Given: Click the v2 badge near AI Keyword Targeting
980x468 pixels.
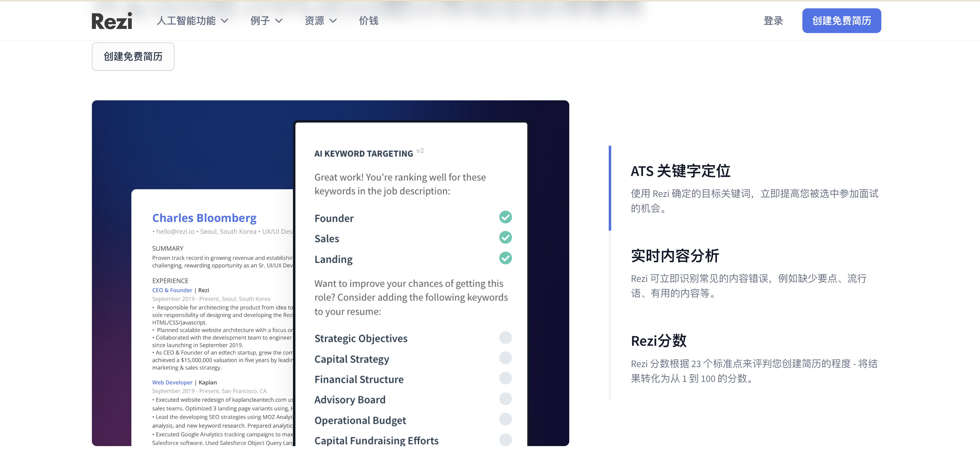Looking at the screenshot, I should coord(420,151).
